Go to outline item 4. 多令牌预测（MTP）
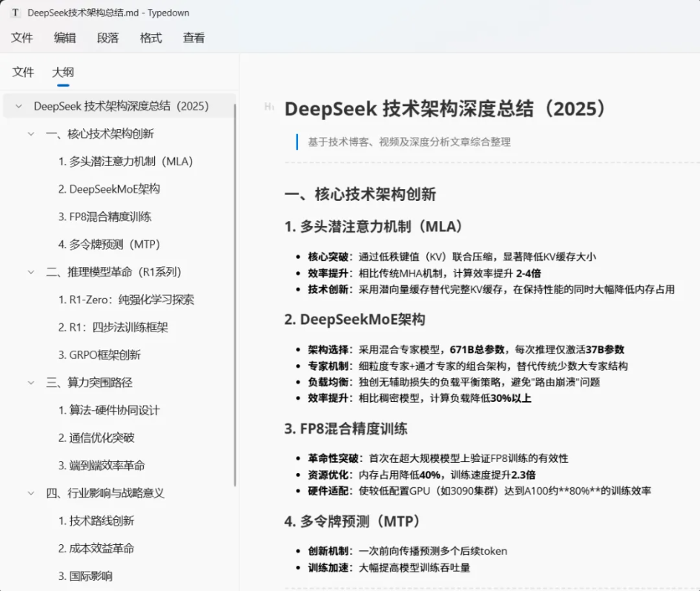This screenshot has height=591, width=700. (109, 245)
